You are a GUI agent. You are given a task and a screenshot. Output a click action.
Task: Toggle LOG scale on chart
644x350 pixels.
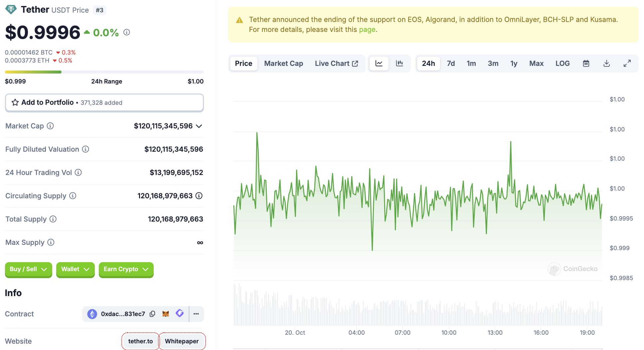[563, 63]
